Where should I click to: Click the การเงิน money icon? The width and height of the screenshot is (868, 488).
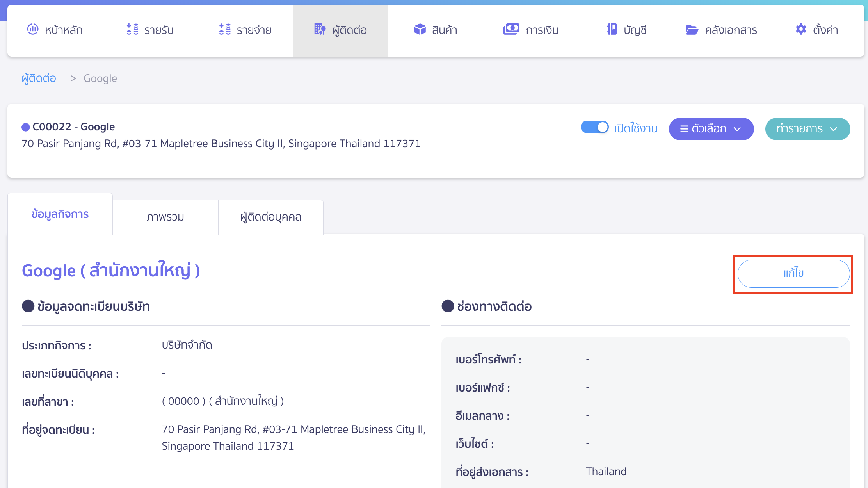[511, 29]
